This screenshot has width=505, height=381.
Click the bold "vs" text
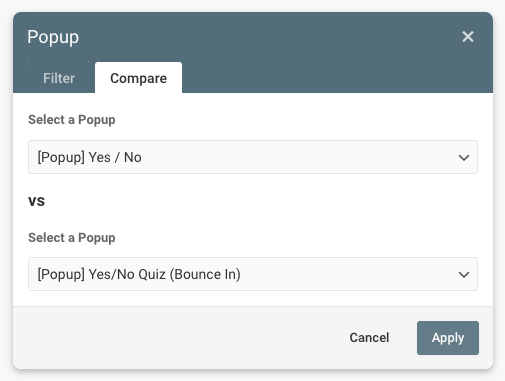[36, 201]
